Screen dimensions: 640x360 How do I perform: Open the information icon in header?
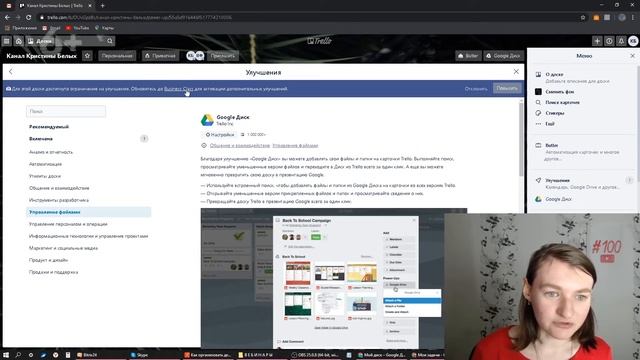609,41
